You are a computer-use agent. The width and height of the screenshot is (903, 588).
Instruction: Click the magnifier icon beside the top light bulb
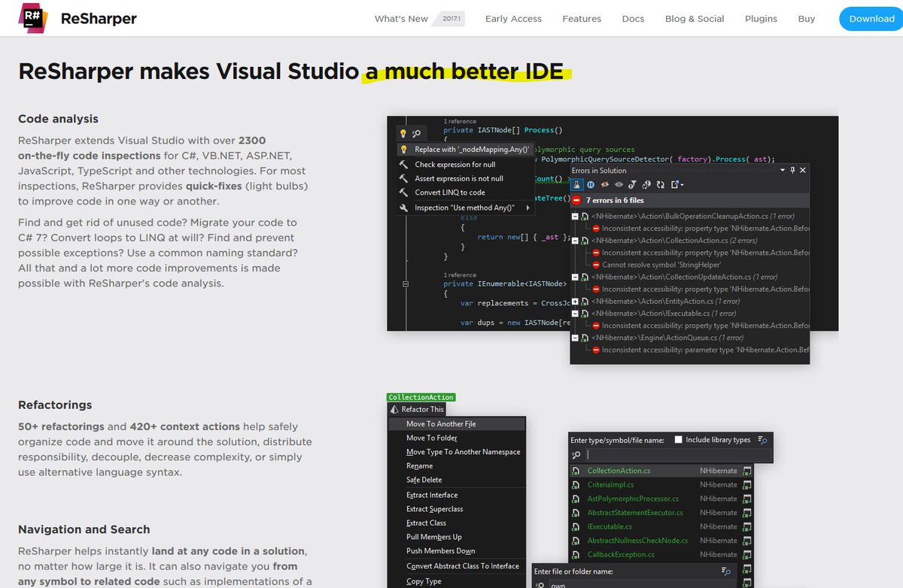(x=417, y=134)
